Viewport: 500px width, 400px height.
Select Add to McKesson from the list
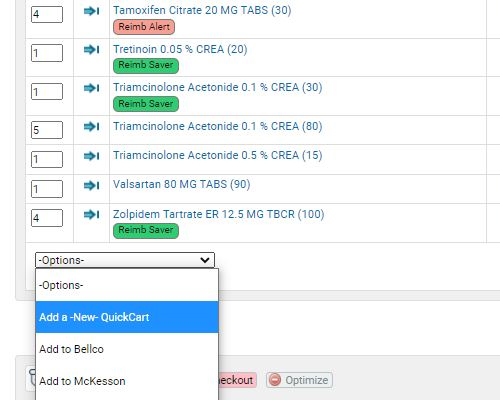pyautogui.click(x=127, y=381)
